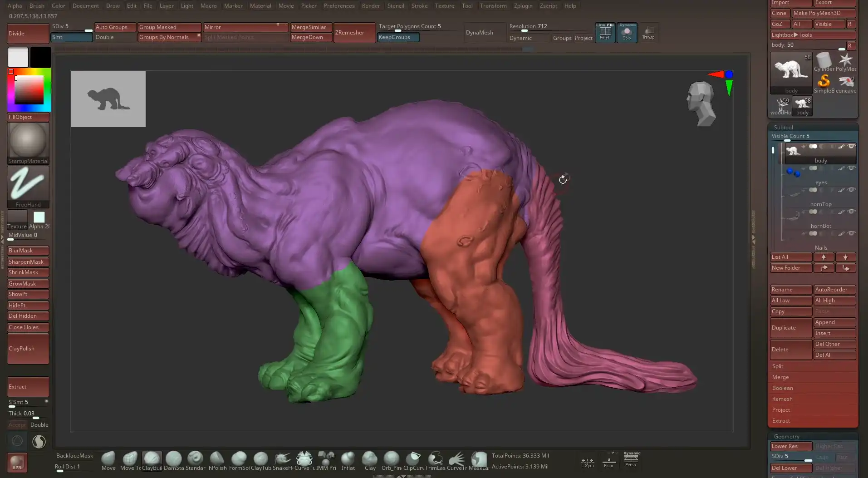Image resolution: width=868 pixels, height=478 pixels.
Task: Click the Resolution slider
Action: 528,27
